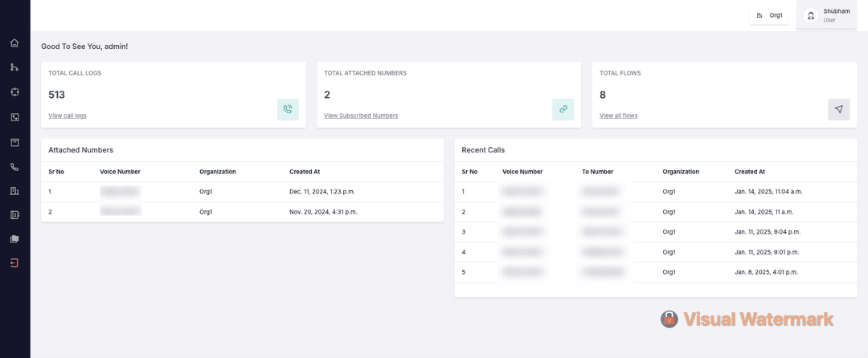Click Jan. 11, 2025, 9:04 p.m. call date

pos(768,231)
